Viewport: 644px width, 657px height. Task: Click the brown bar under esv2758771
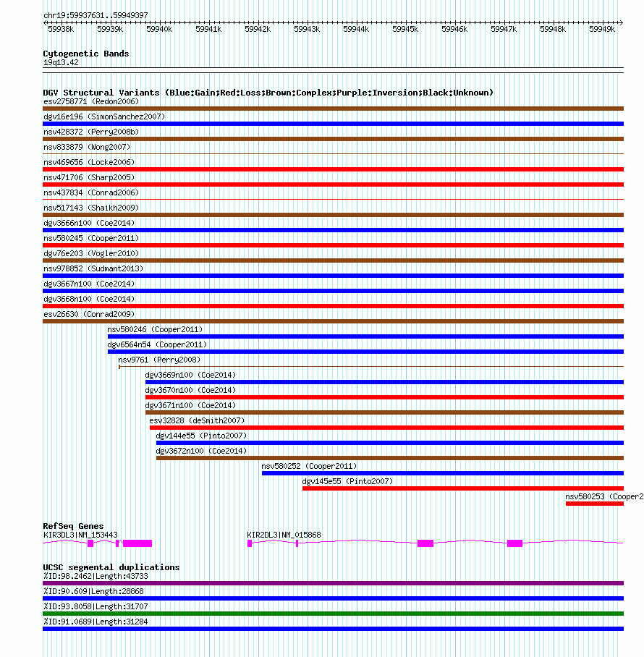333,109
